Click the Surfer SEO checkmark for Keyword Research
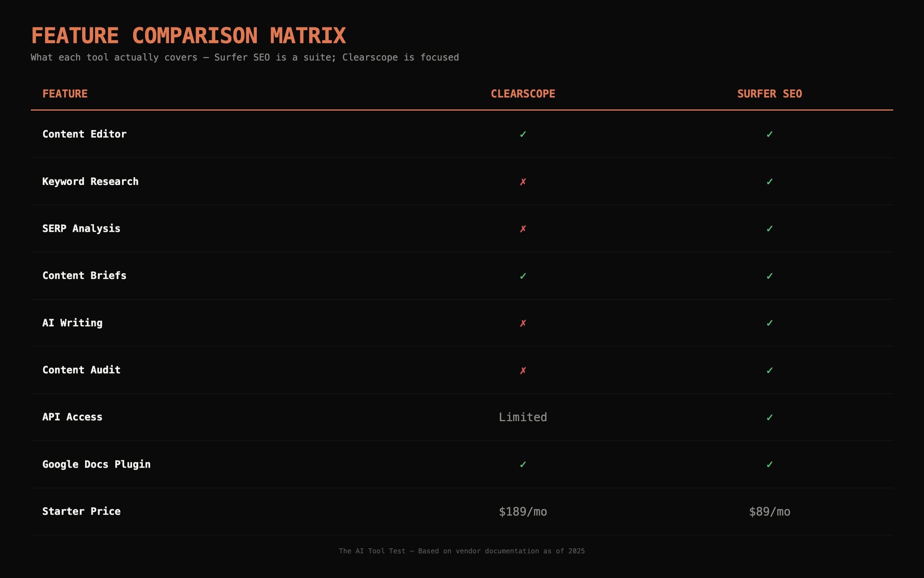 point(770,182)
